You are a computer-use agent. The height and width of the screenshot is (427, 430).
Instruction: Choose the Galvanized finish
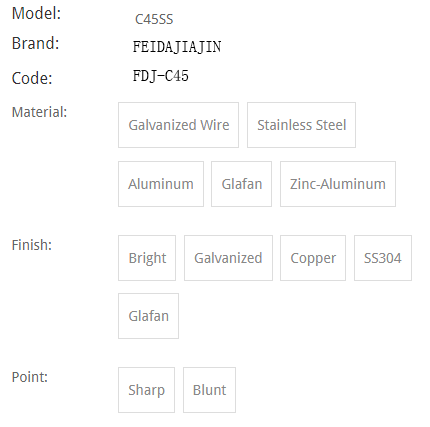click(x=228, y=258)
